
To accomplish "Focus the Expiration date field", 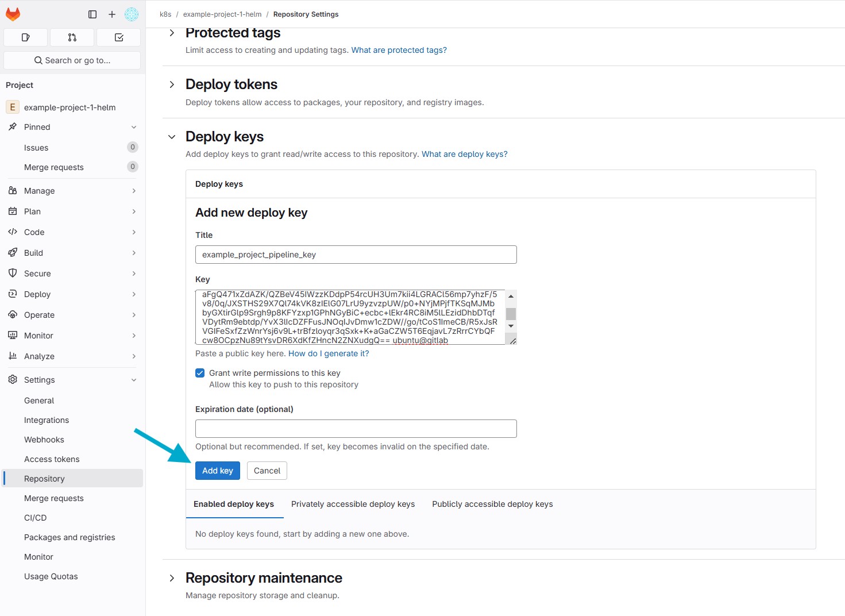I will [x=356, y=429].
